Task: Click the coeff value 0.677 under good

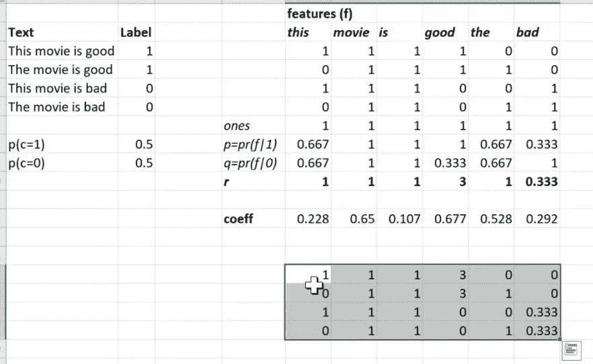Action: [450, 219]
